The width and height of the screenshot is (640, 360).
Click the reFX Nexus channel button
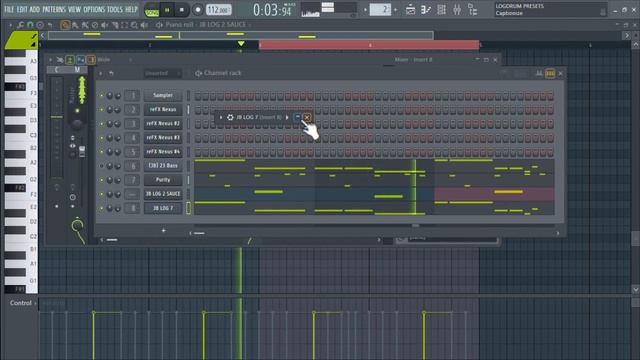point(163,109)
